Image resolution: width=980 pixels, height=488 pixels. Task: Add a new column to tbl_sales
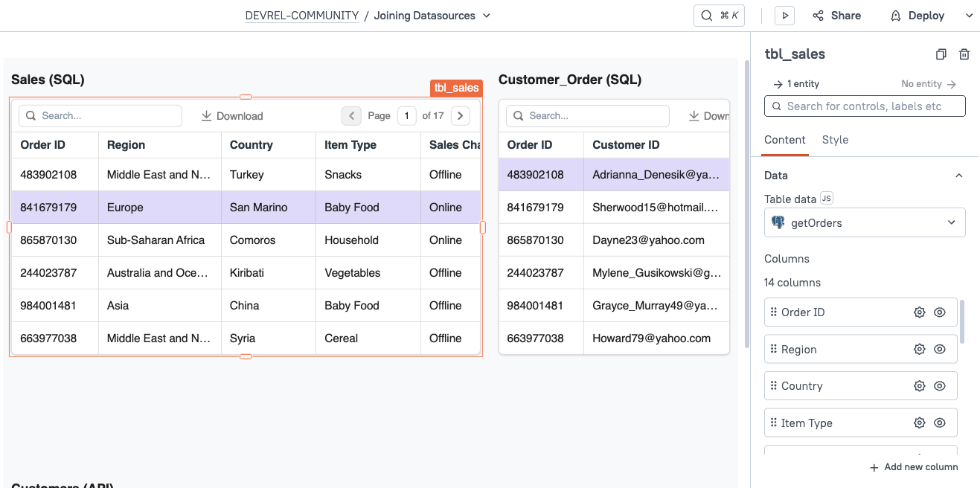tap(914, 466)
